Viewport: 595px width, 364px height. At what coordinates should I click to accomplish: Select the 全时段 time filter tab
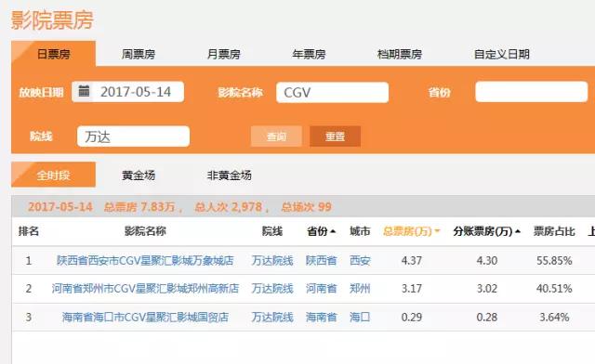tap(54, 175)
